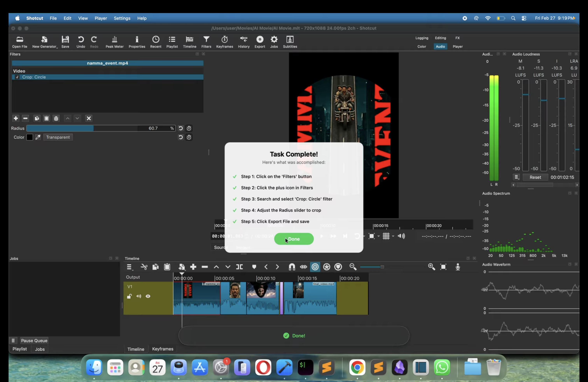Expand the player grid options dropdown
The width and height of the screenshot is (588, 382).
(393, 236)
